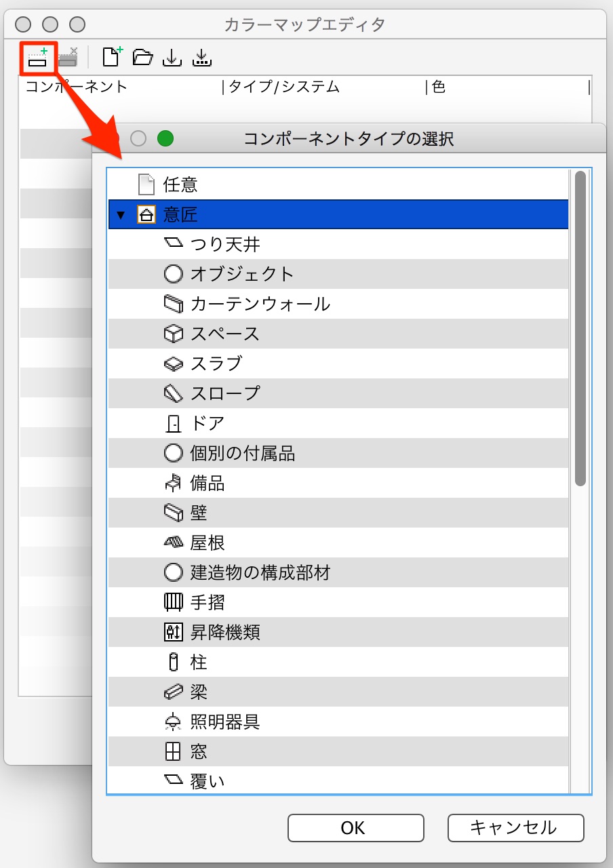Click the 昇降機類 elevator icon
Screen dimensions: 613x868
pyautogui.click(x=174, y=633)
